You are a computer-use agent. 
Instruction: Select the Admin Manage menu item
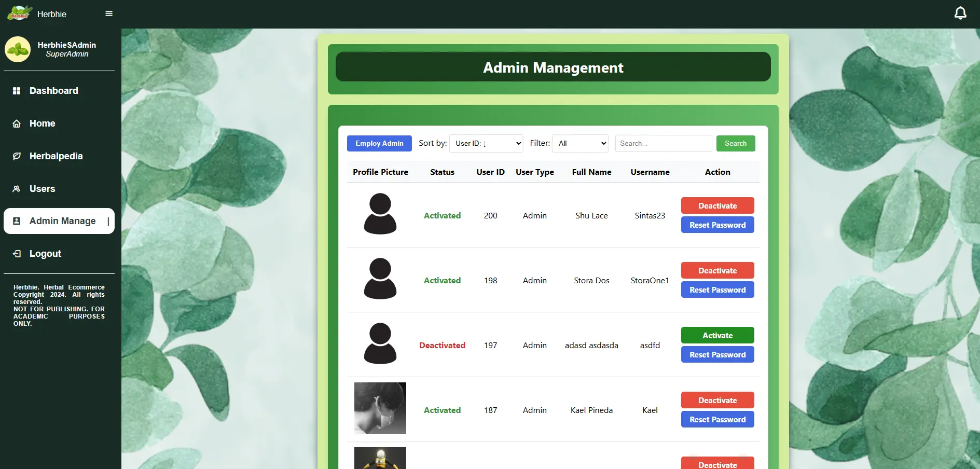[x=59, y=221]
